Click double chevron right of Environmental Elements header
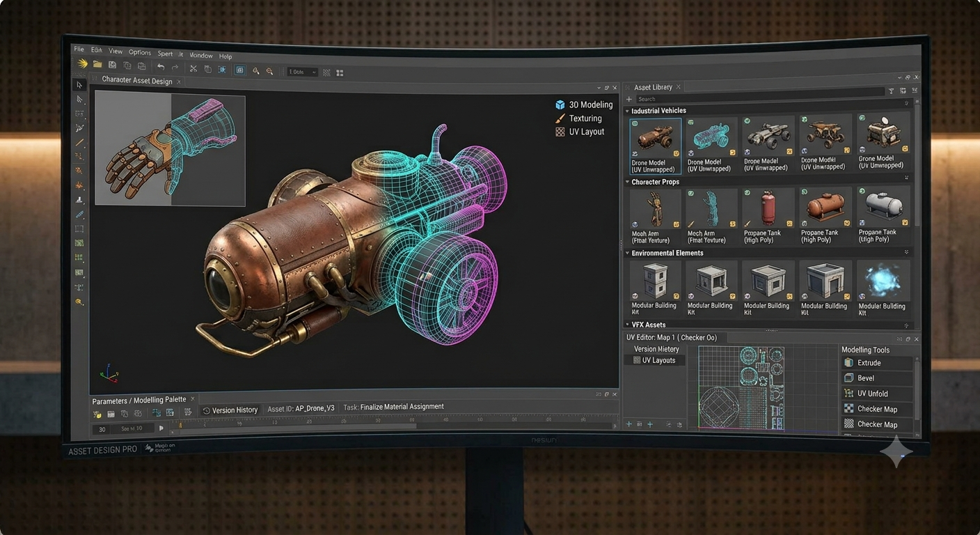 point(906,251)
